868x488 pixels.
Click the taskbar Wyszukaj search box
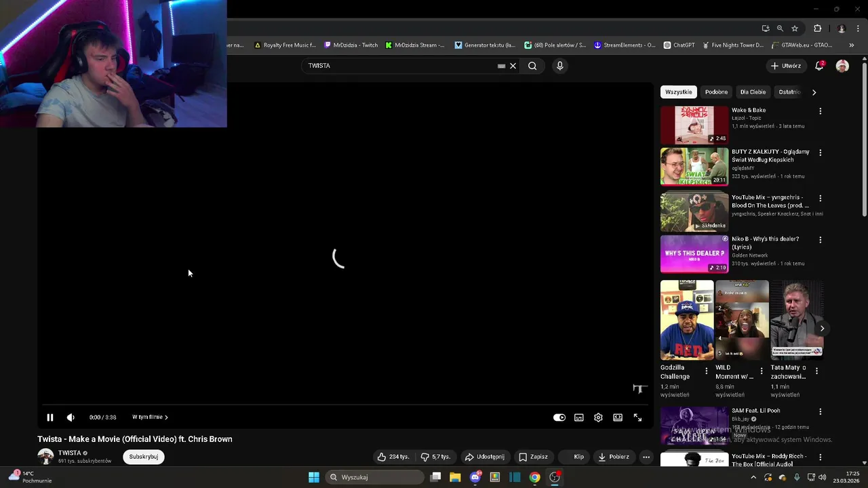(375, 477)
